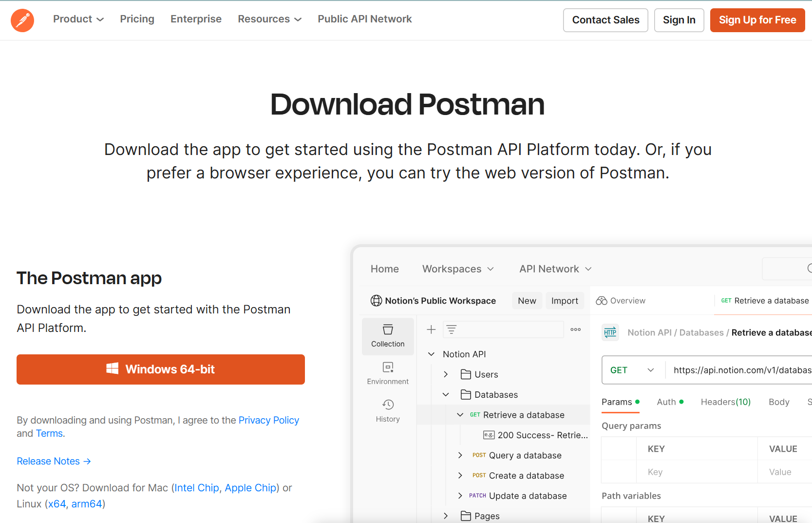
Task: Go to Public API Network
Action: (x=365, y=19)
